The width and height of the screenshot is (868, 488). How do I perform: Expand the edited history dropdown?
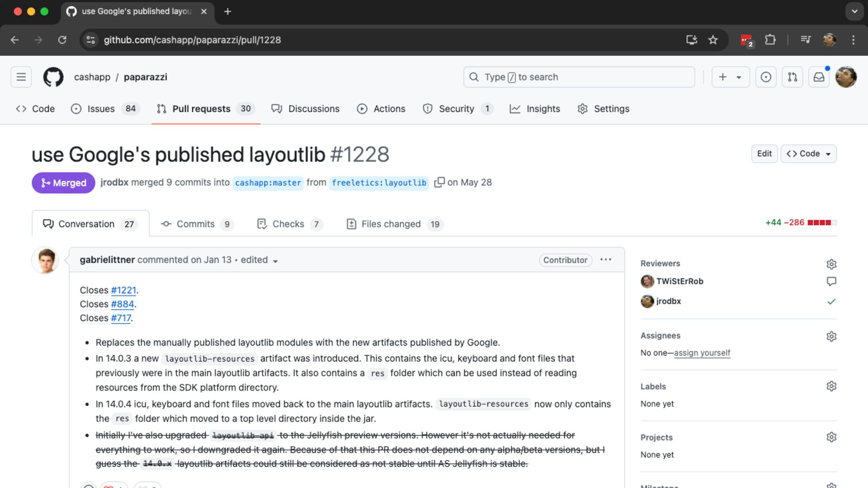pos(259,260)
